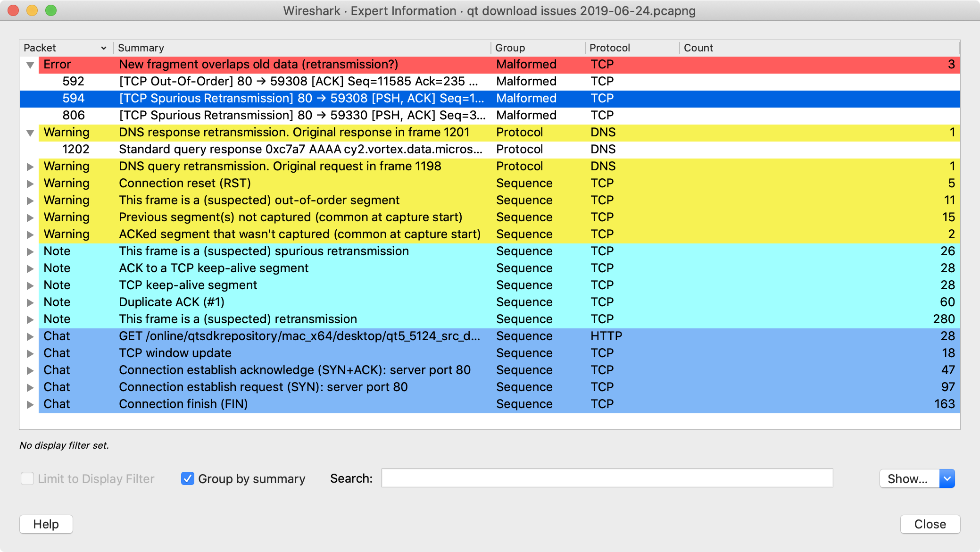Select packet 1202 DNS query response row
Image resolution: width=980 pixels, height=552 pixels.
pyautogui.click(x=283, y=149)
